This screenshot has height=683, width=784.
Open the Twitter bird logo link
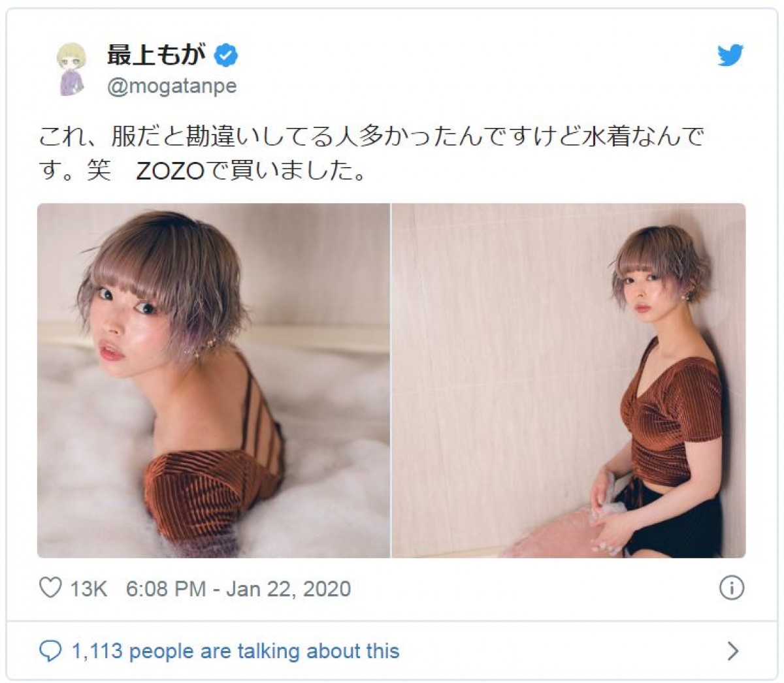[730, 56]
